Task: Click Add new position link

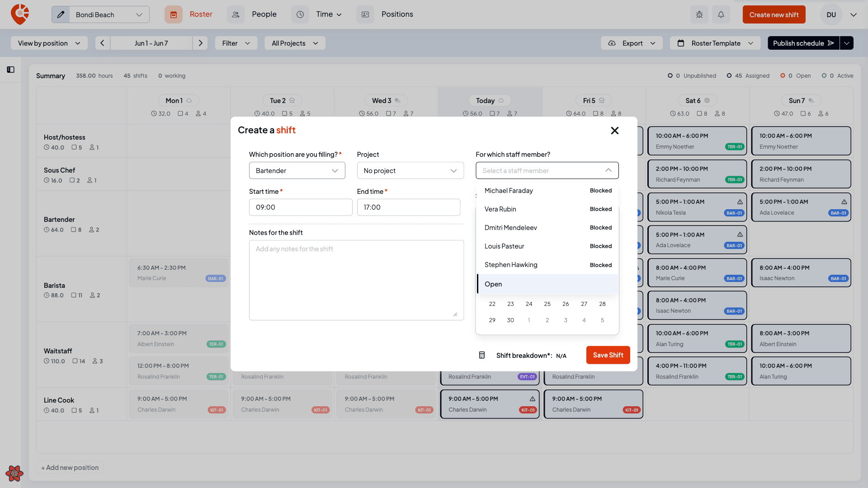Action: 70,468
